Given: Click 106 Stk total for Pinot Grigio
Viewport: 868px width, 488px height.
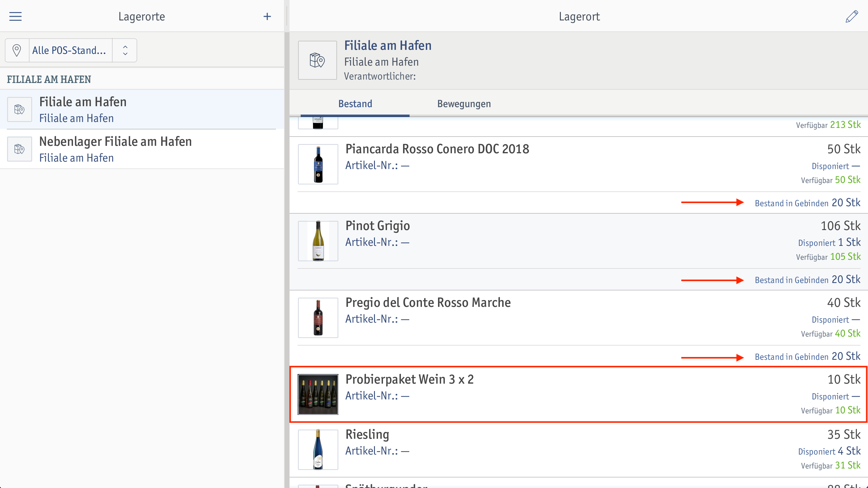Looking at the screenshot, I should 840,226.
